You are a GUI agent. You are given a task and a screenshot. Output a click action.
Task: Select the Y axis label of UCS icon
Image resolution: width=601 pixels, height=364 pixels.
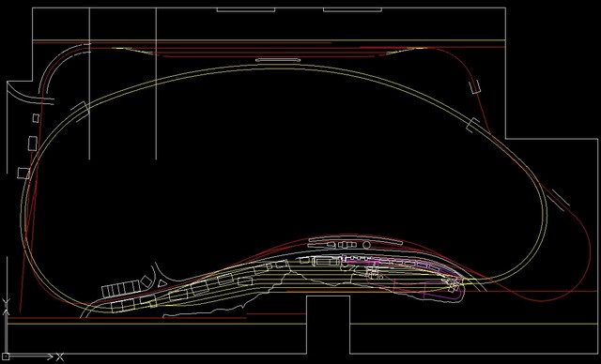pos(6,303)
